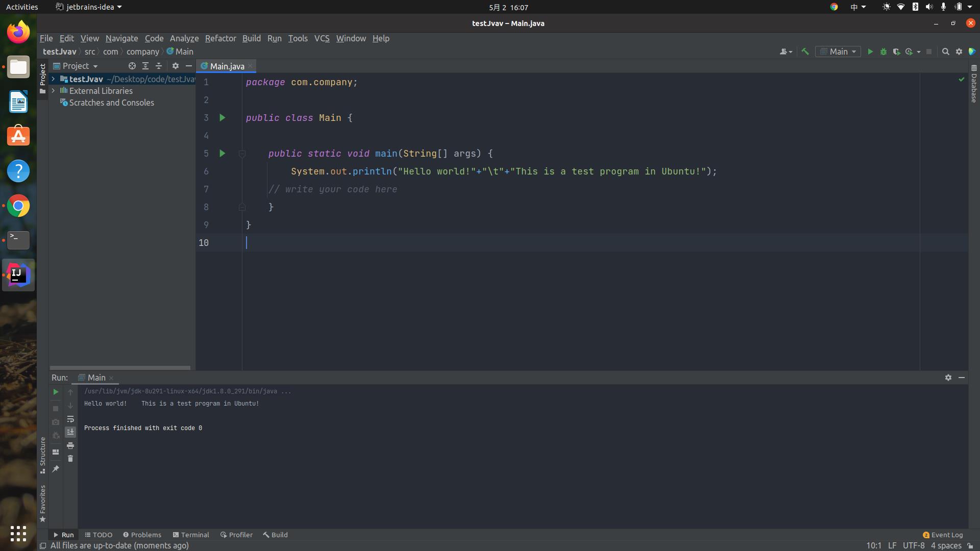
Task: Open the Profiler tool window
Action: coord(236,535)
